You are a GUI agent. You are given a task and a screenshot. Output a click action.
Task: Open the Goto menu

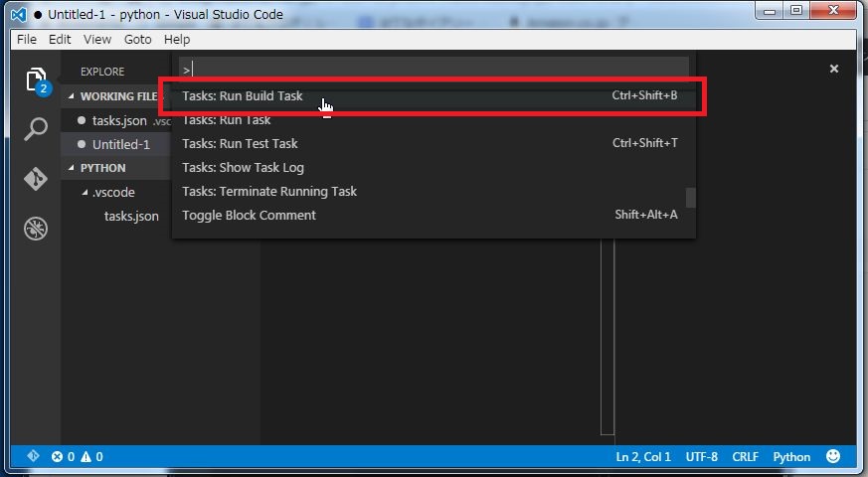coord(138,40)
